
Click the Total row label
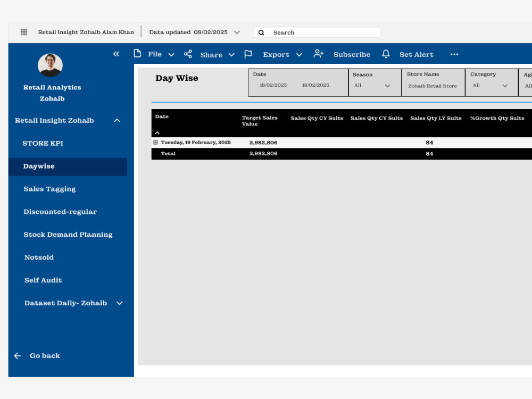tap(168, 154)
